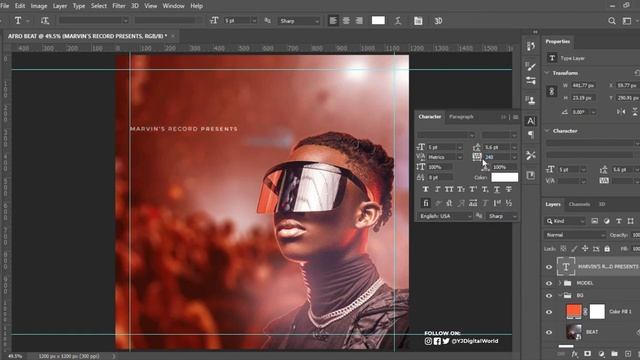Open Brush settings icon in collapsed dock

click(531, 66)
